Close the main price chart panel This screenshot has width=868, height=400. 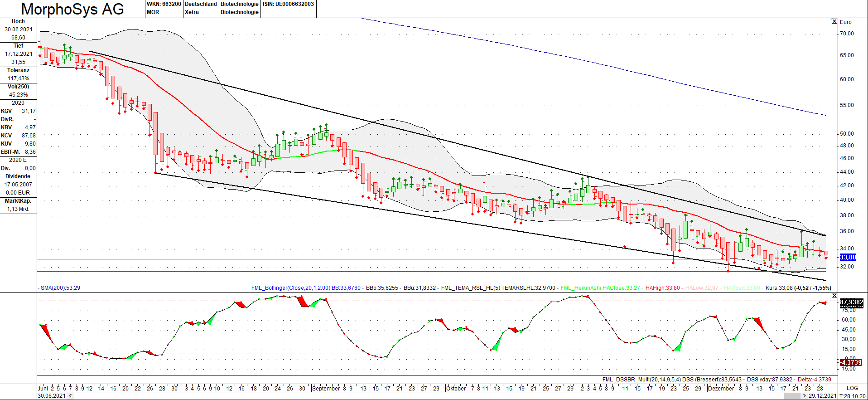[x=834, y=21]
